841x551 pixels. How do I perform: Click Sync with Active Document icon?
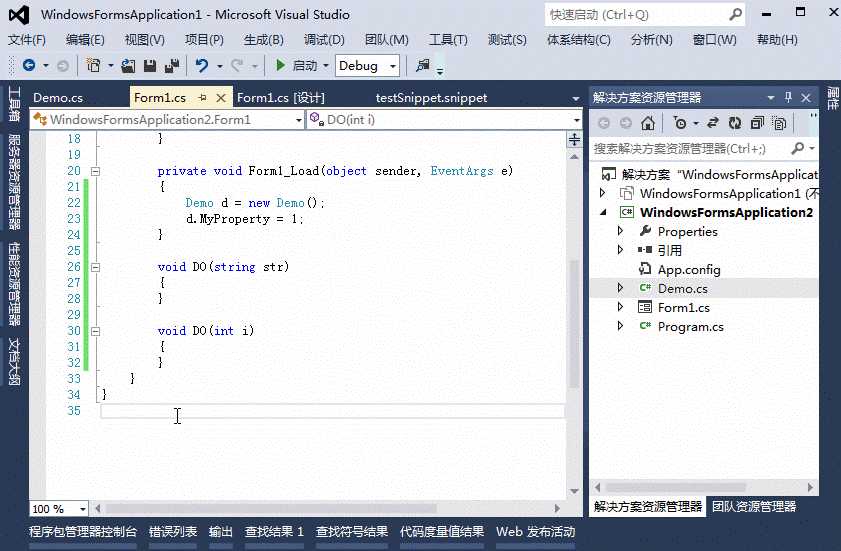tap(712, 123)
